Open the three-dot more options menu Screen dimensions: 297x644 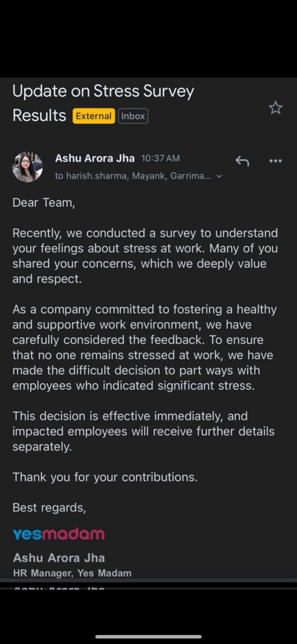pos(275,161)
